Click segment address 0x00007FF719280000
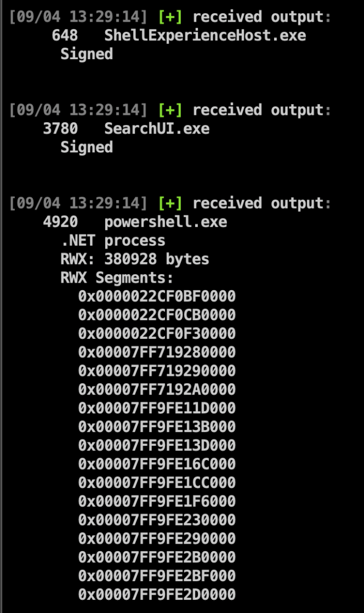The image size is (364, 613). [157, 353]
